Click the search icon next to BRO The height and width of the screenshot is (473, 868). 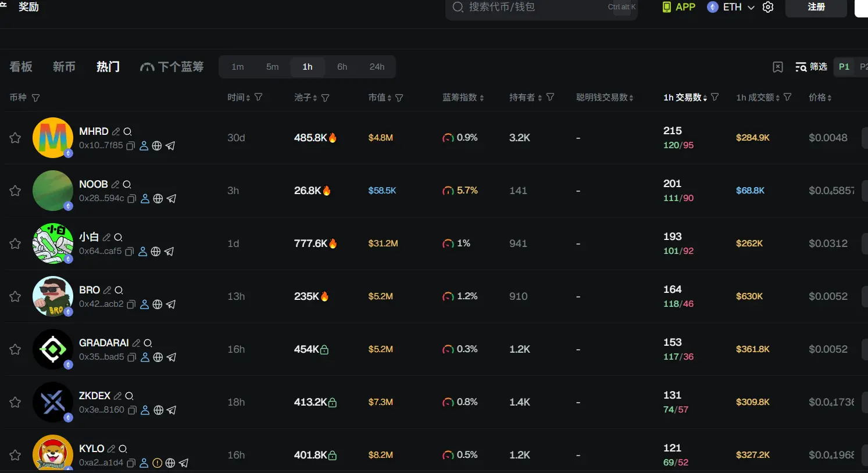pos(119,290)
